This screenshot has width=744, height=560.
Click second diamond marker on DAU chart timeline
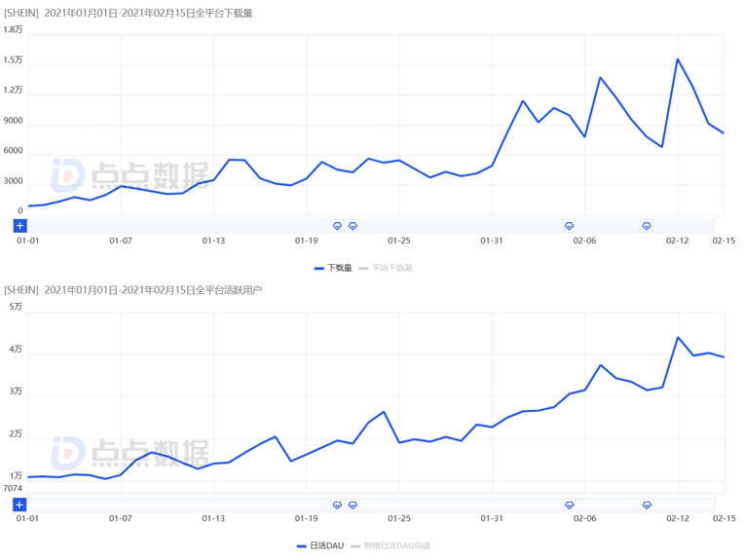pyautogui.click(x=353, y=505)
